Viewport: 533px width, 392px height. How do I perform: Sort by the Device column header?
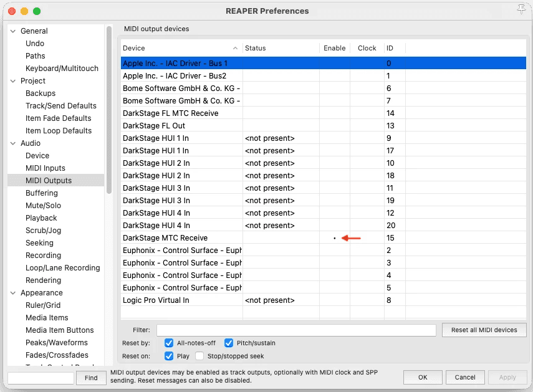coord(181,48)
